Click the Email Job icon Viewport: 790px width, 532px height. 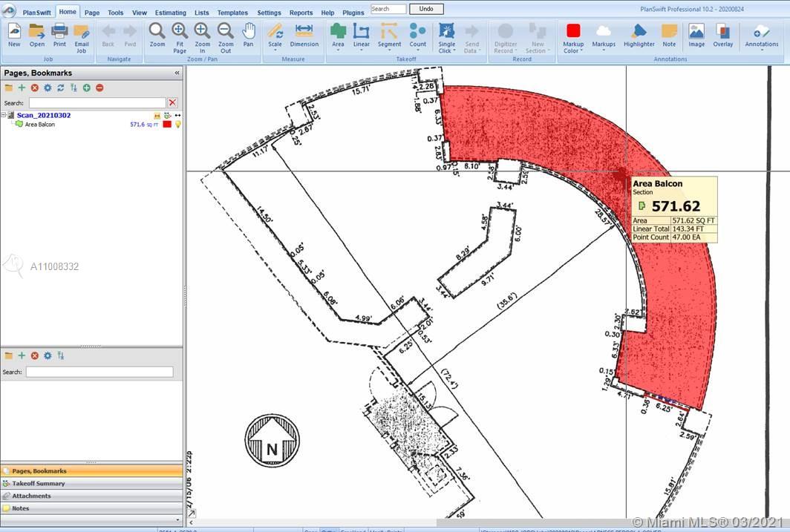[x=81, y=34]
